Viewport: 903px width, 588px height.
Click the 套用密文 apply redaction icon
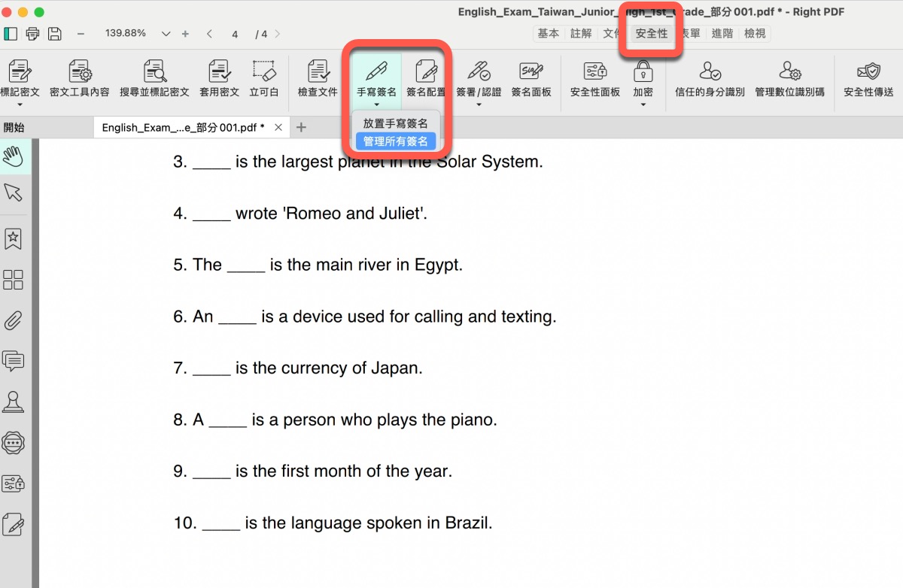click(219, 72)
